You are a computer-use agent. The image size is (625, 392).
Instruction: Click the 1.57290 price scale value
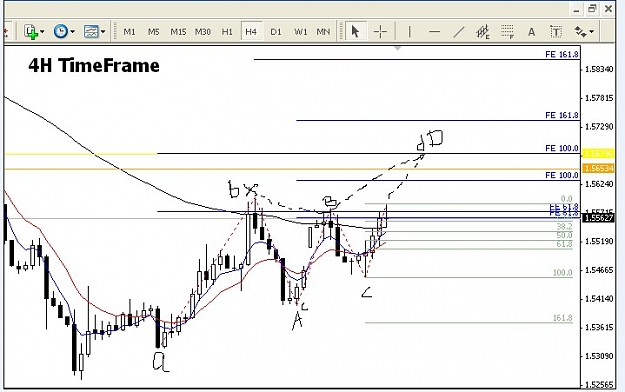599,127
